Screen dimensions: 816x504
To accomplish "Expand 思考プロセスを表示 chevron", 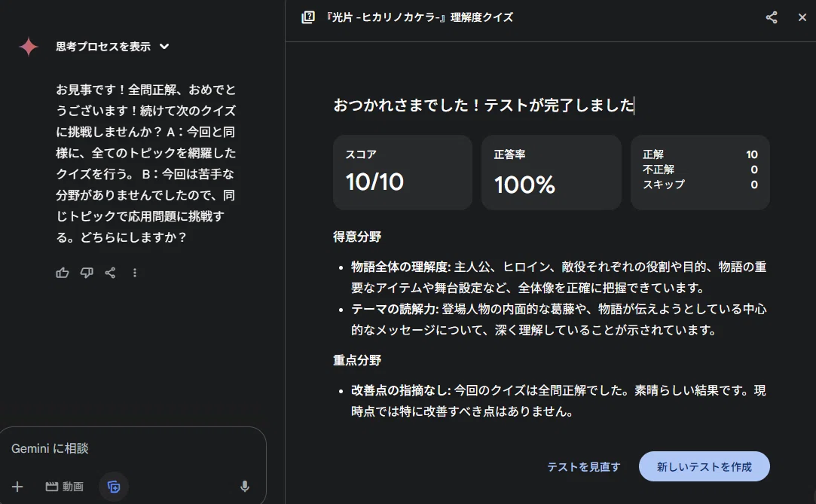I will (164, 47).
